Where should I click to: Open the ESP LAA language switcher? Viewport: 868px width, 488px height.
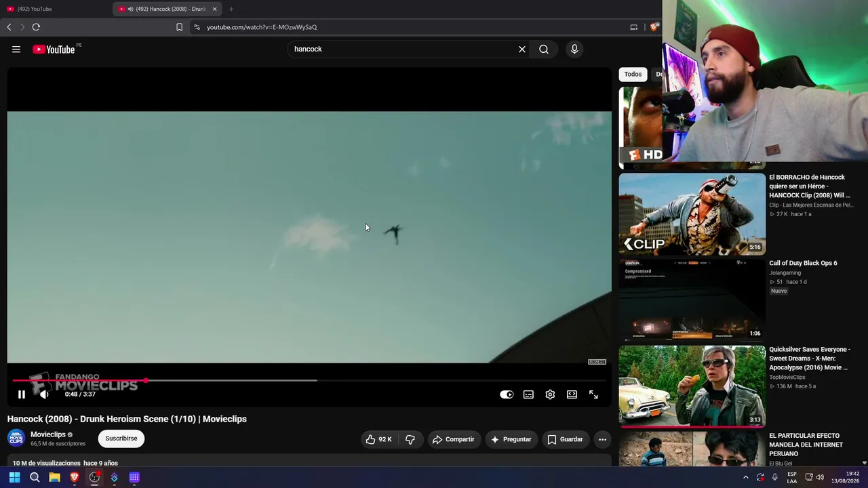(792, 477)
